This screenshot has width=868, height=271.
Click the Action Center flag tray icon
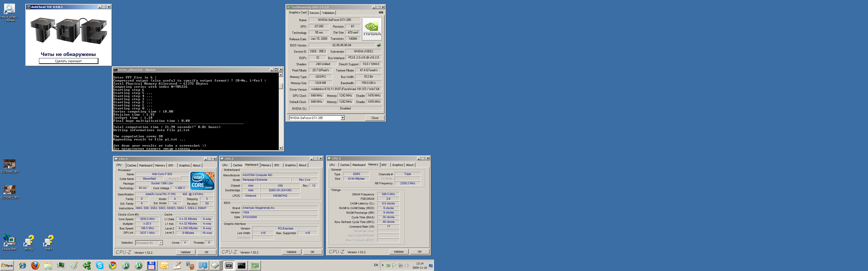click(394, 266)
